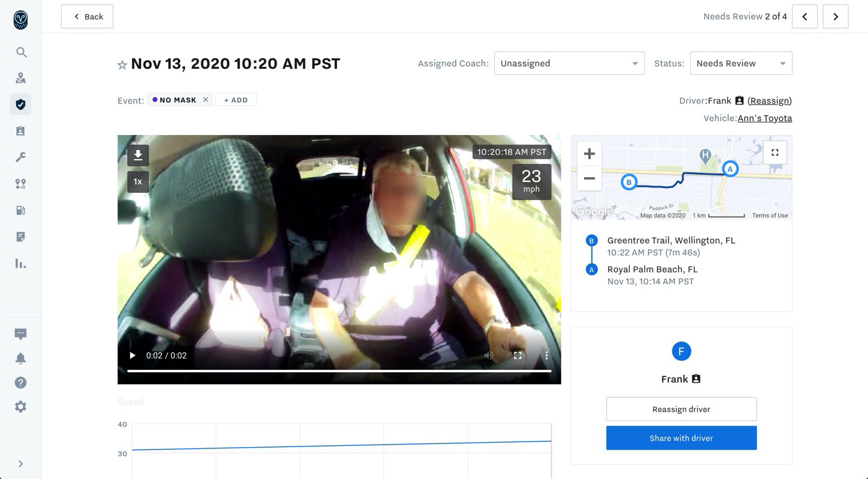
Task: Click the Reassign link next to driver
Action: [770, 101]
